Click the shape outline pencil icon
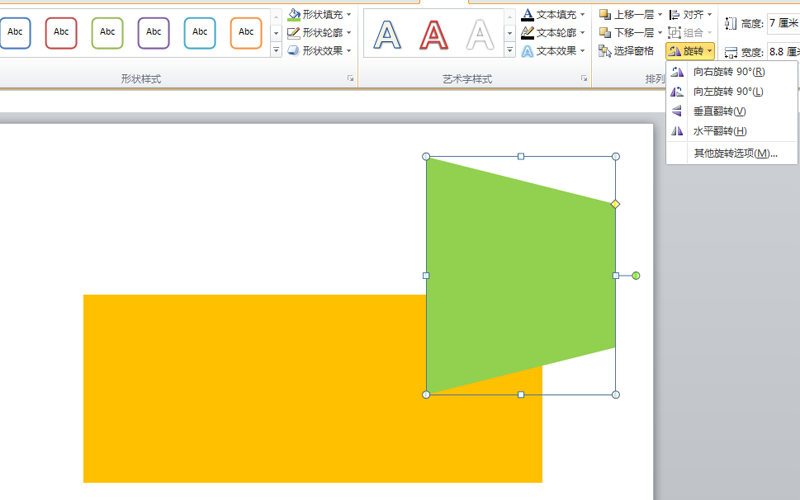The image size is (800, 500). (293, 33)
